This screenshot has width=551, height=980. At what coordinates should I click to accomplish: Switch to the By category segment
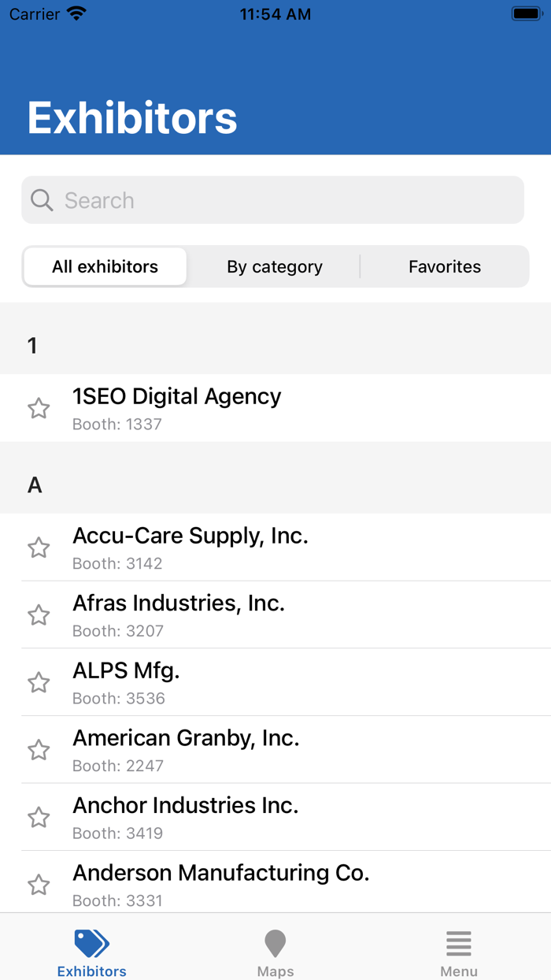tap(275, 267)
